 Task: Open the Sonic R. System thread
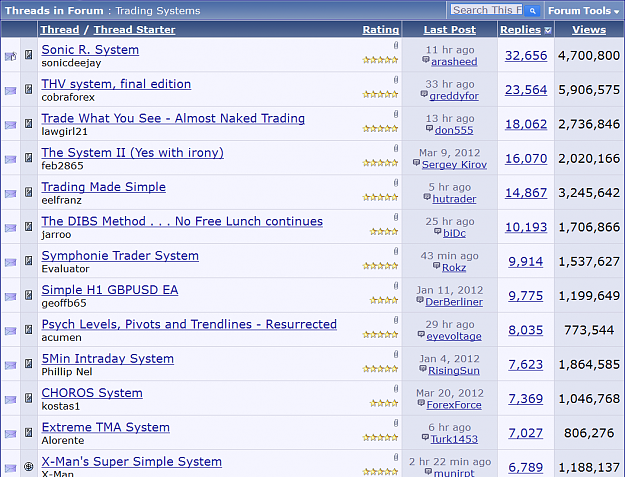click(90, 50)
